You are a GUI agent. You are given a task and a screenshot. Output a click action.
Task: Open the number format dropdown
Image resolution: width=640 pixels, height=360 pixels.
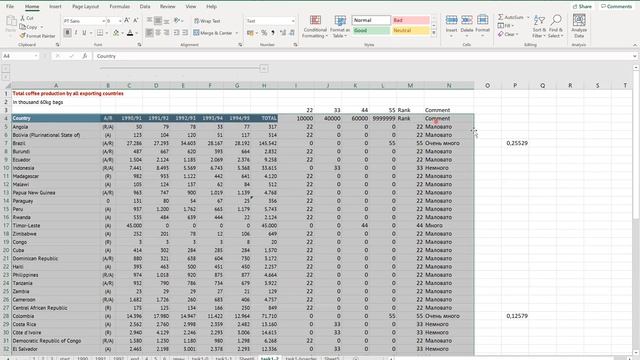pyautogui.click(x=293, y=21)
